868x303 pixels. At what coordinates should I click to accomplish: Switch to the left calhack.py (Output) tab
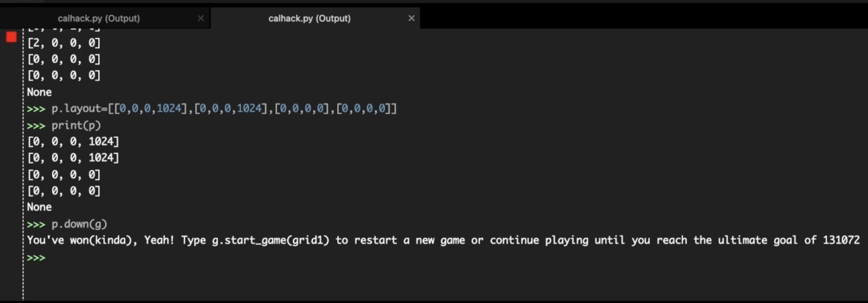click(99, 18)
